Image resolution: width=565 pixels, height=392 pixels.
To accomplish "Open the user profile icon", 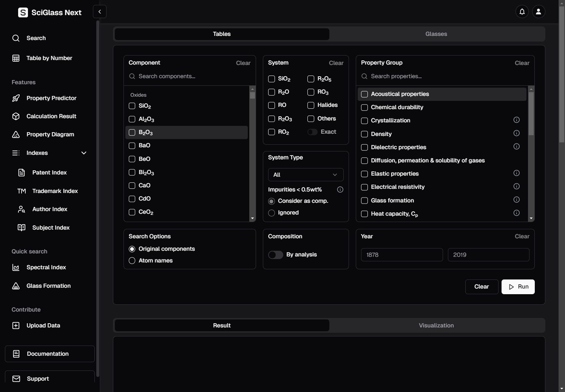I will click(539, 12).
